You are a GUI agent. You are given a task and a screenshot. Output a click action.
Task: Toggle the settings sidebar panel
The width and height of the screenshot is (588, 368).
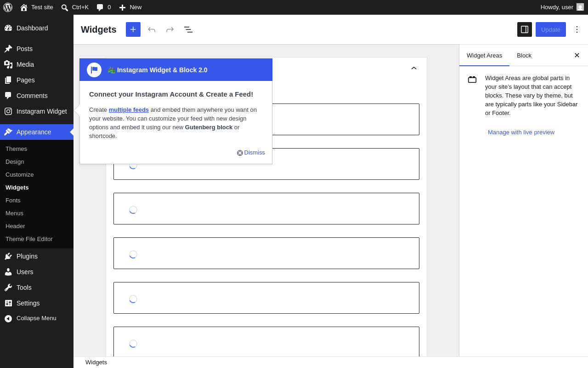pyautogui.click(x=525, y=29)
